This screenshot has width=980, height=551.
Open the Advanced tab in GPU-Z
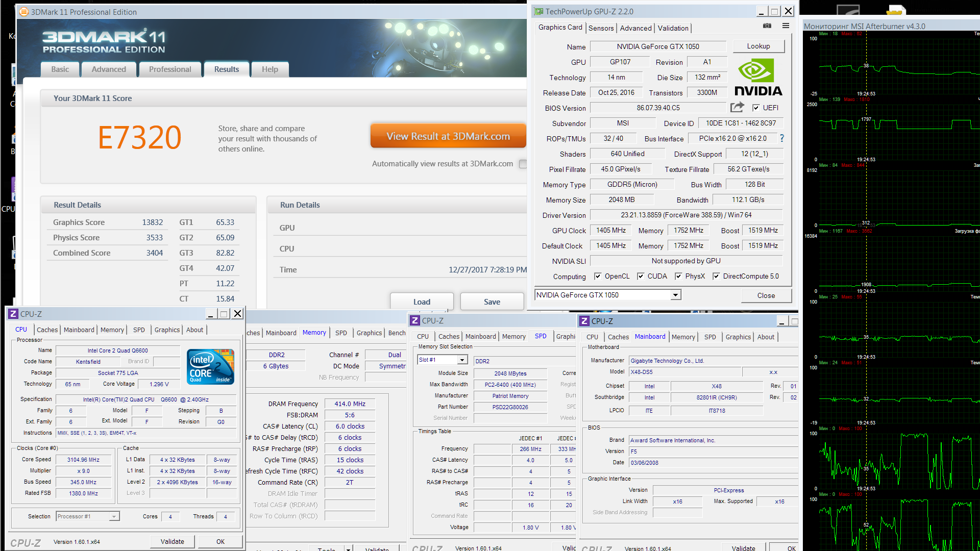[x=635, y=28]
